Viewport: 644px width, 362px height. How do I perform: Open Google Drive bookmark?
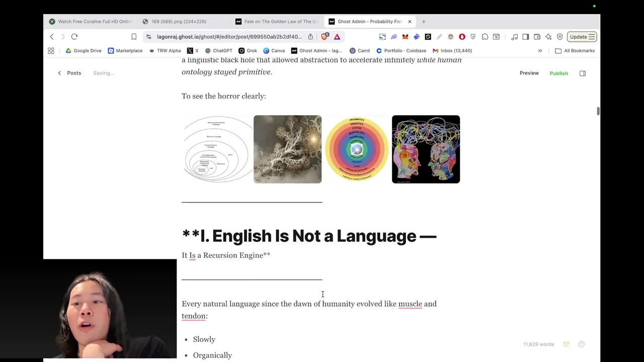pos(83,51)
